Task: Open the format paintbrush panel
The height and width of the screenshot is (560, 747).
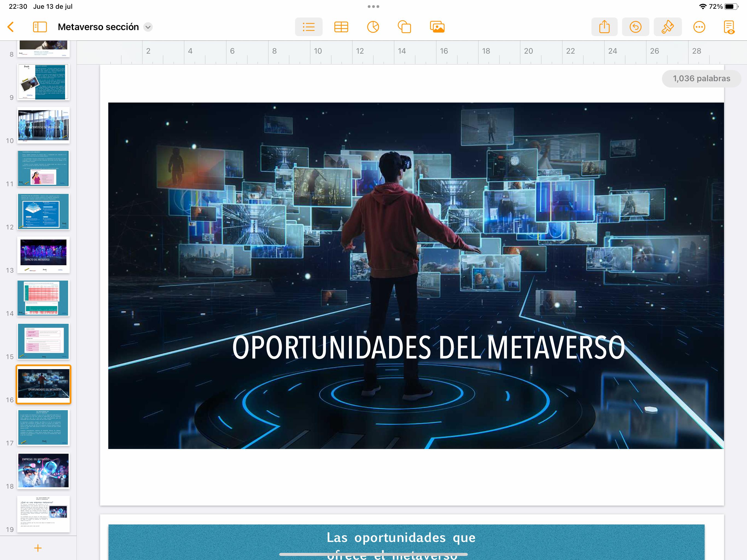Action: tap(667, 27)
